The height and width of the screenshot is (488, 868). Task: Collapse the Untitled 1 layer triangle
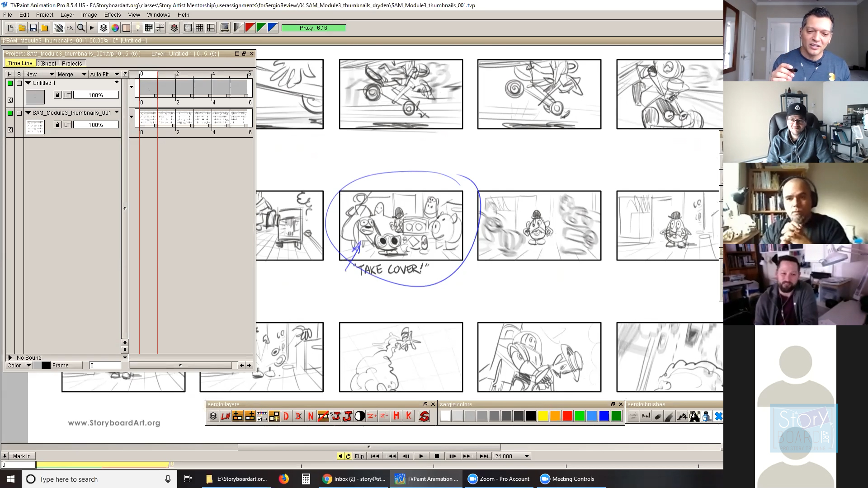tap(28, 83)
